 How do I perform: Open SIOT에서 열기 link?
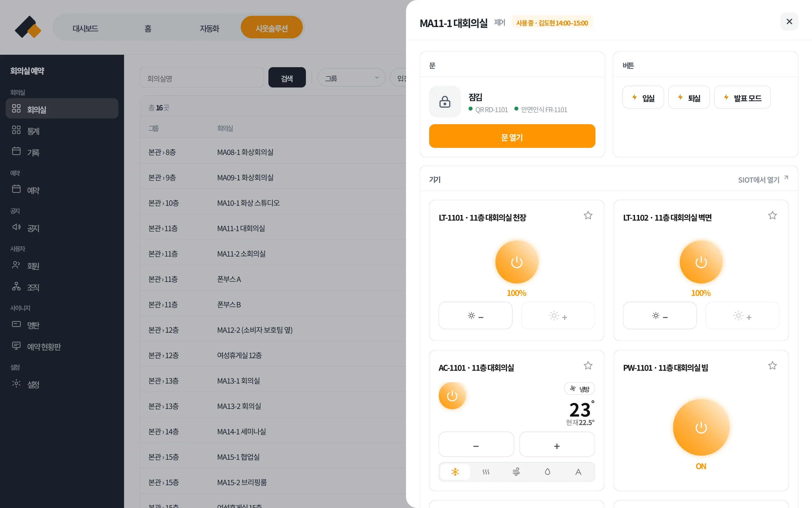coord(763,179)
